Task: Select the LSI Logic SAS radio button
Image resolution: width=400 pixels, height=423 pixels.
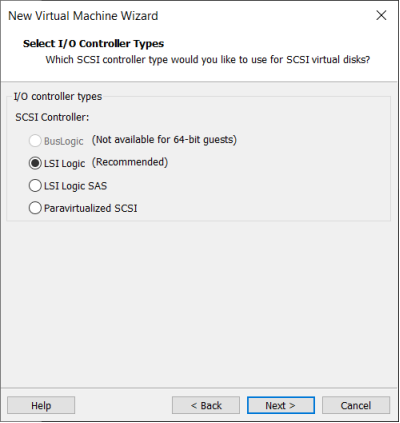Action: (x=35, y=186)
